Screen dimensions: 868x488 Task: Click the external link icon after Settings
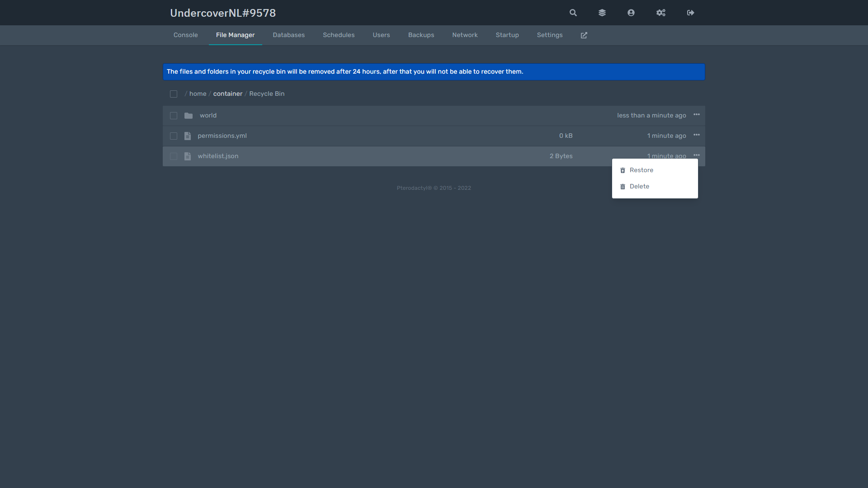click(x=584, y=35)
